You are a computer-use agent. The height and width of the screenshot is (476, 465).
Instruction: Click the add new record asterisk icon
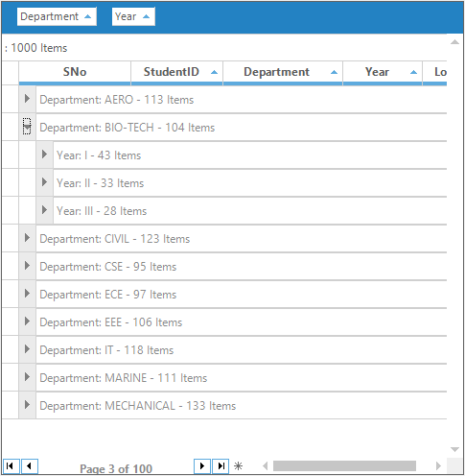coord(238,465)
